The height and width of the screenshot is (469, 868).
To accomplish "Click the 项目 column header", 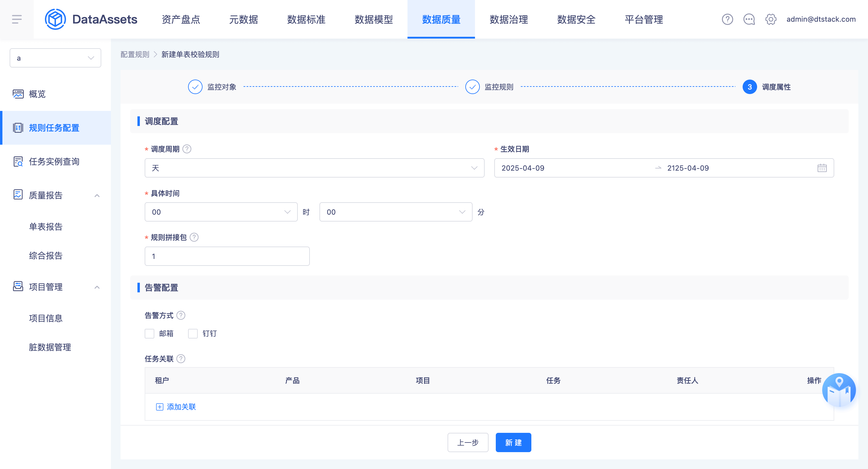I will click(x=423, y=380).
